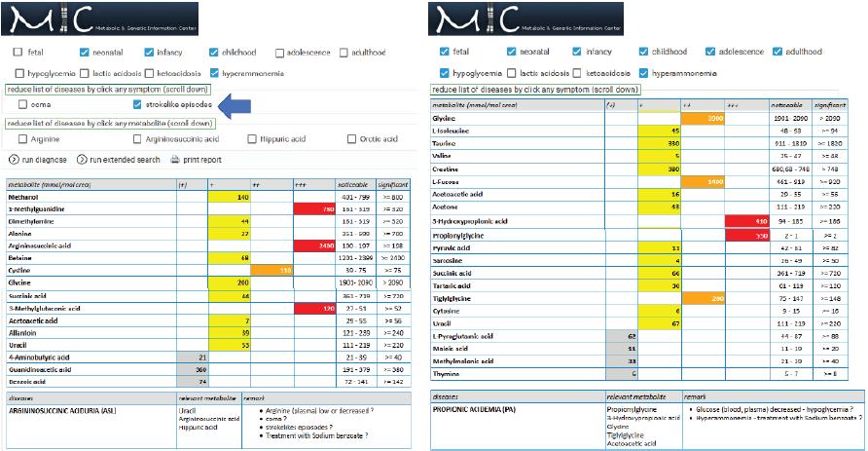Uncheck neonatal in left panel
Screen dimensions: 868x451
click(x=84, y=52)
